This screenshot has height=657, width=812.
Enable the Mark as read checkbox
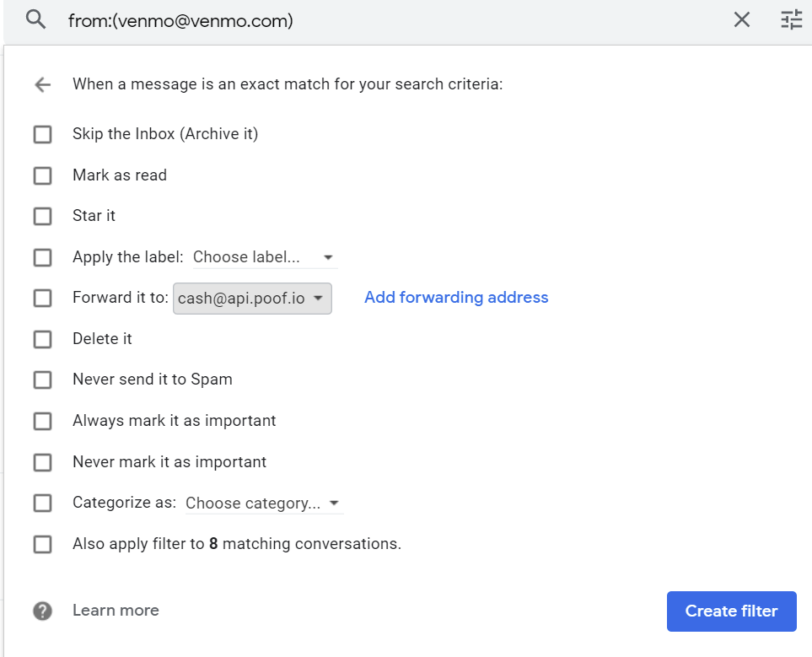click(42, 175)
